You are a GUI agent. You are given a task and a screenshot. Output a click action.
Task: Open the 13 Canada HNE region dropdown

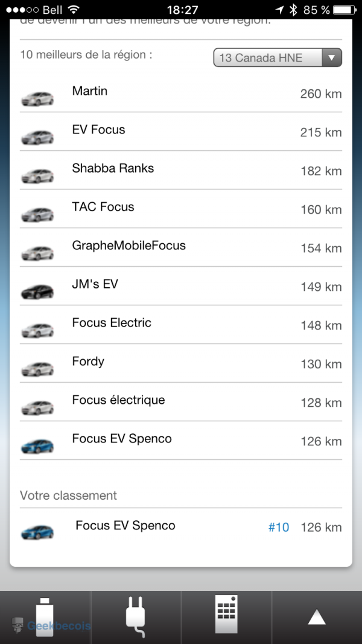coord(278,58)
